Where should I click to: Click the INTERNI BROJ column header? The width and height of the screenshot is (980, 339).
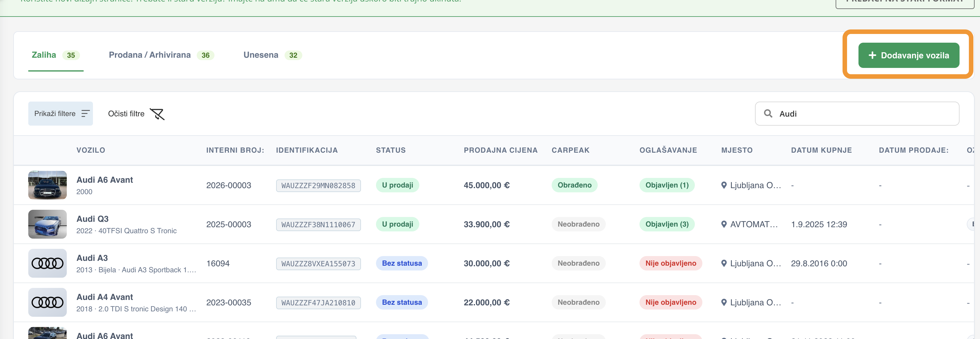(x=235, y=150)
